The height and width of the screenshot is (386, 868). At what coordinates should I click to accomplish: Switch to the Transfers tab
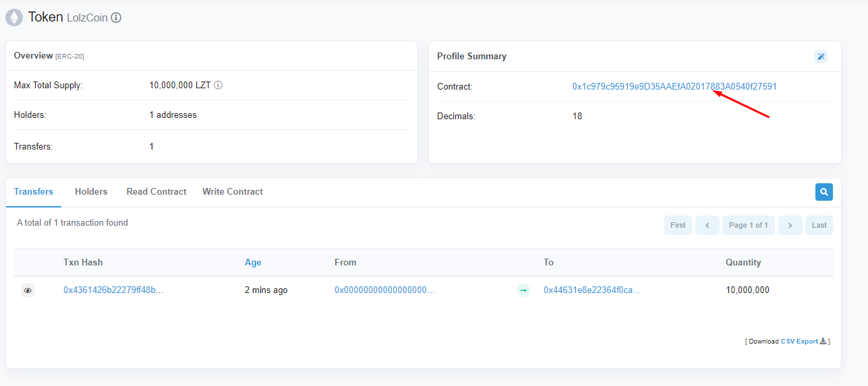pos(34,192)
